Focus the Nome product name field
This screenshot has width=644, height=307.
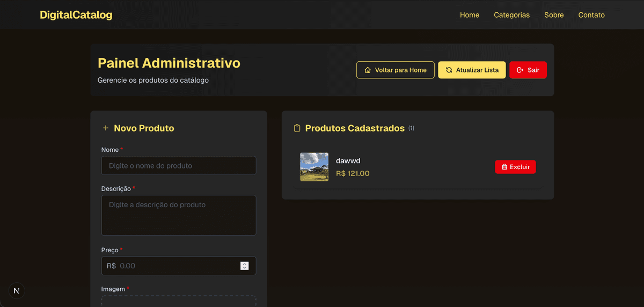click(178, 166)
